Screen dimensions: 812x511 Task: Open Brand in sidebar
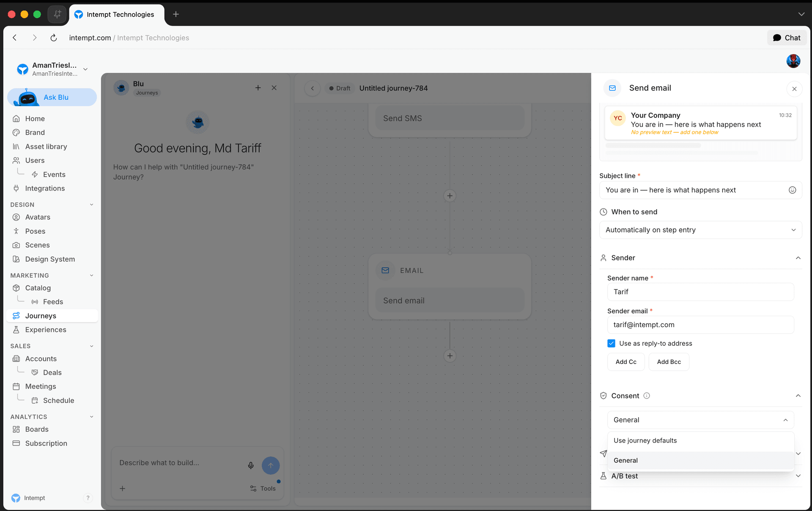click(35, 133)
